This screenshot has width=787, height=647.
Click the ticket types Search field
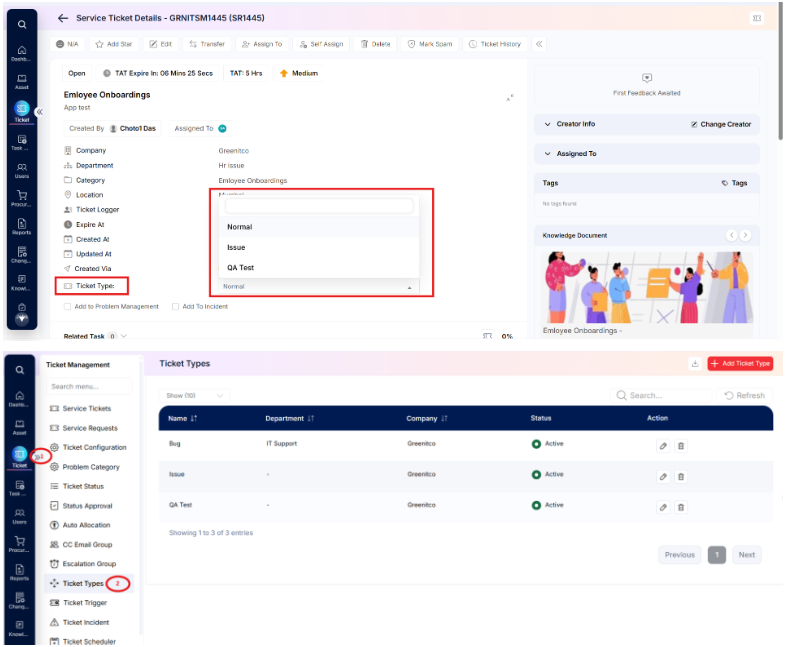[661, 396]
